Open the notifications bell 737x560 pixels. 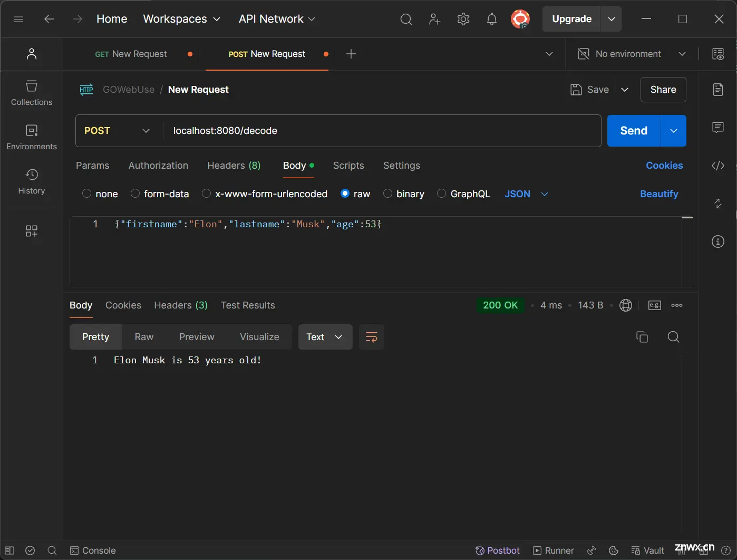pyautogui.click(x=492, y=20)
